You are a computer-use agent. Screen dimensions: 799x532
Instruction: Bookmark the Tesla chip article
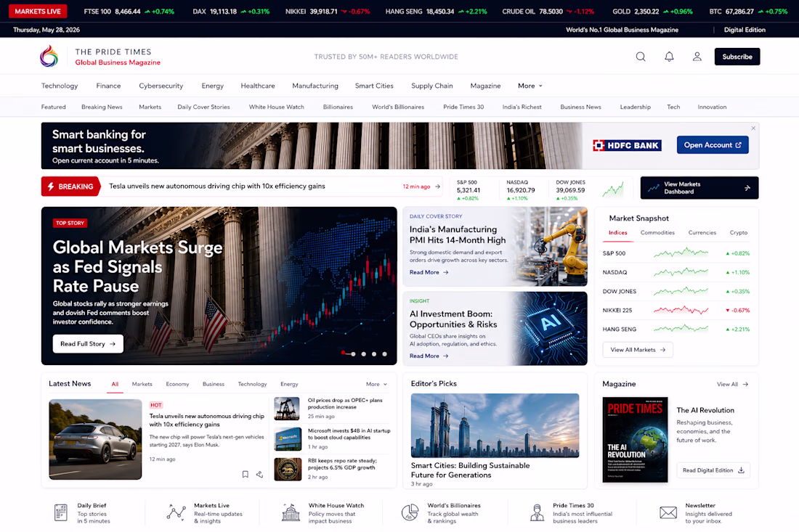tap(245, 474)
